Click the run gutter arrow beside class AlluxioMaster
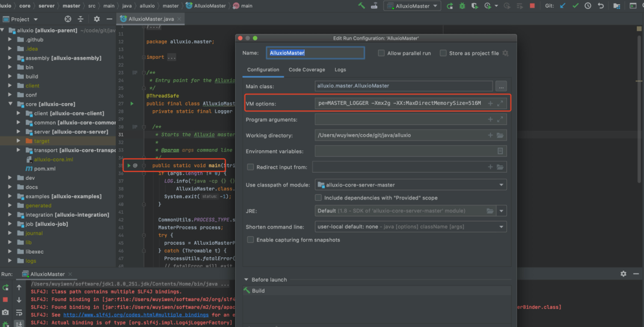Viewport: 644px width, 327px height. pyautogui.click(x=132, y=104)
